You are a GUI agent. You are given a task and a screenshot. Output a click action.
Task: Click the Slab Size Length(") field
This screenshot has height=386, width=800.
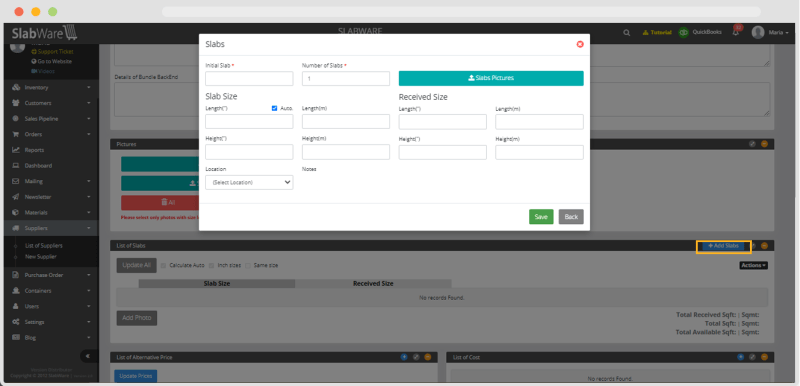click(249, 121)
